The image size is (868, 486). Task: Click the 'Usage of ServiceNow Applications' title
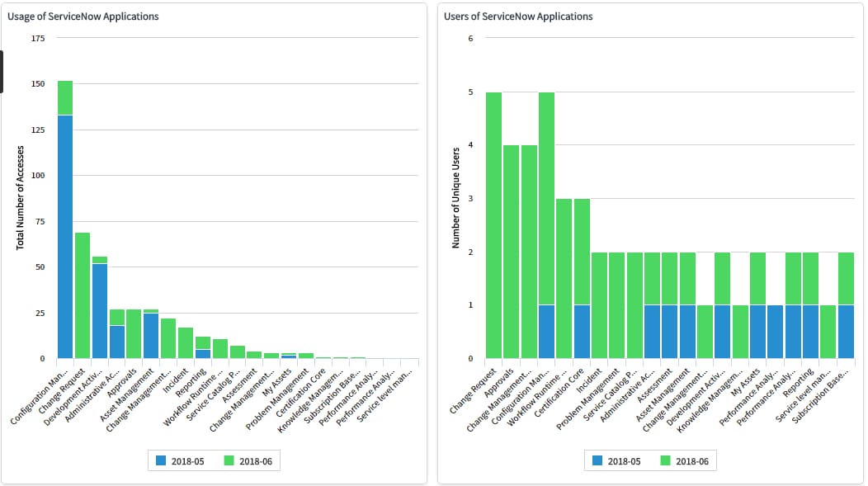click(x=83, y=17)
